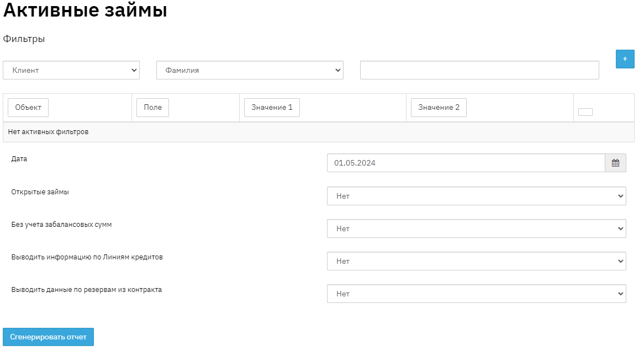This screenshot has height=351, width=644.
Task: Click the Значение 1 header button
Action: point(272,108)
